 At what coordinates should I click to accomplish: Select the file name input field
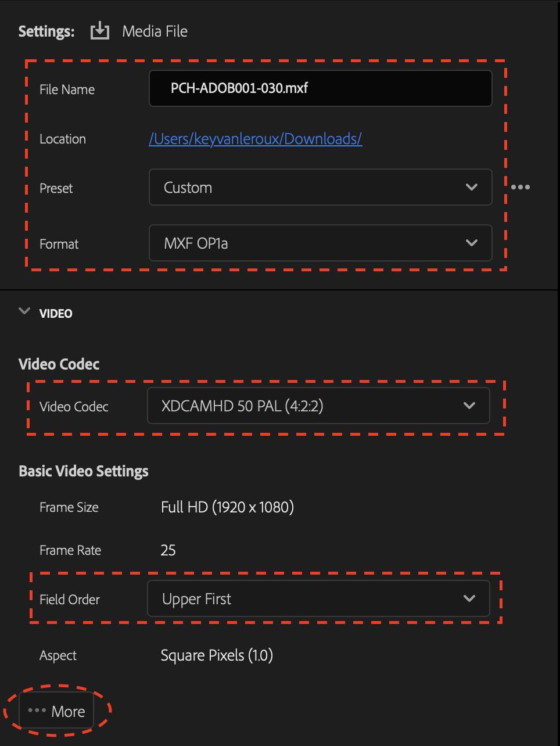point(320,88)
